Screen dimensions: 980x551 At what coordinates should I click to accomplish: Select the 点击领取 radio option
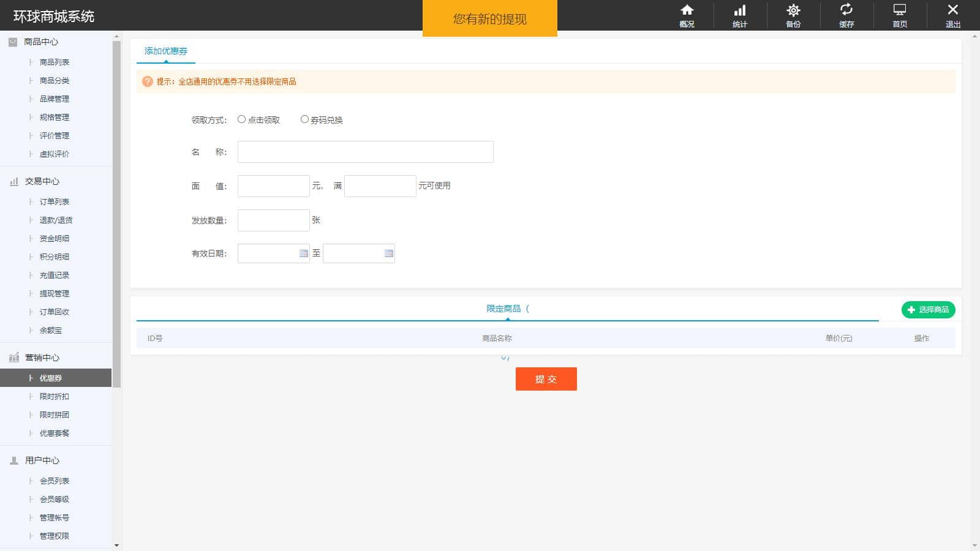click(x=242, y=119)
